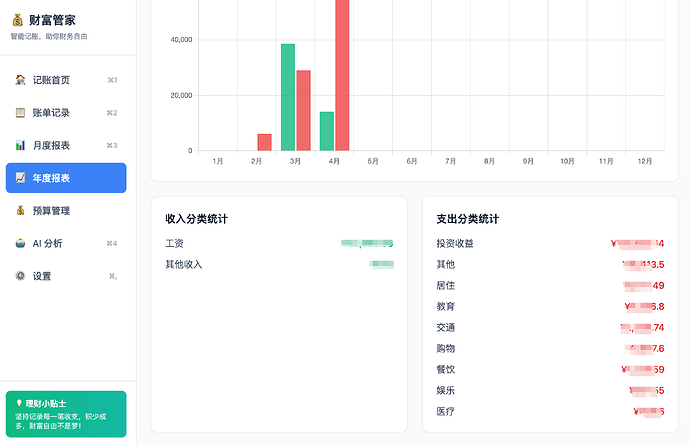Click the 财富管家 app title
The height and width of the screenshot is (445, 689).
coord(52,20)
